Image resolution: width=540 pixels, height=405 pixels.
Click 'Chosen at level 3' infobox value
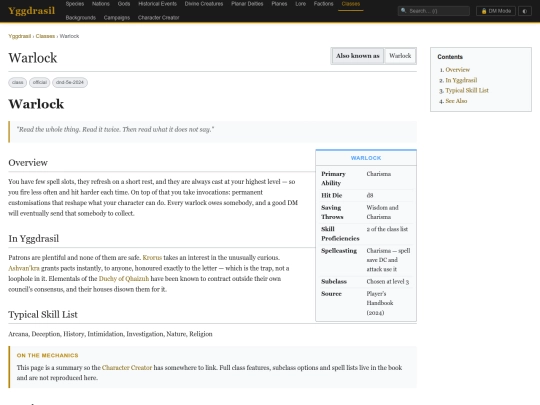pyautogui.click(x=387, y=282)
